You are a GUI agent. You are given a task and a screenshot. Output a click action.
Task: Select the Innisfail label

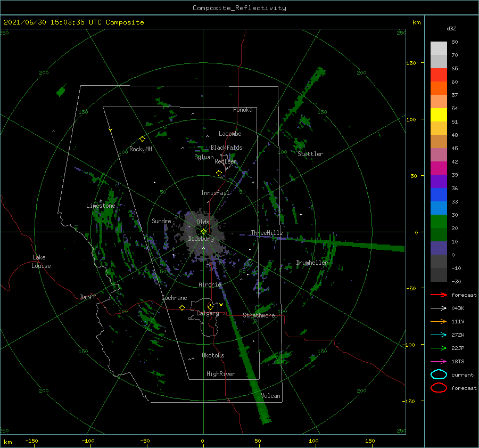pos(216,193)
